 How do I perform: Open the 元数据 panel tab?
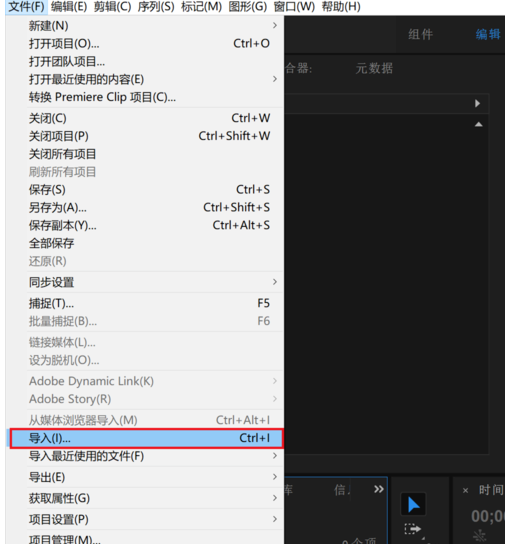pyautogui.click(x=374, y=68)
